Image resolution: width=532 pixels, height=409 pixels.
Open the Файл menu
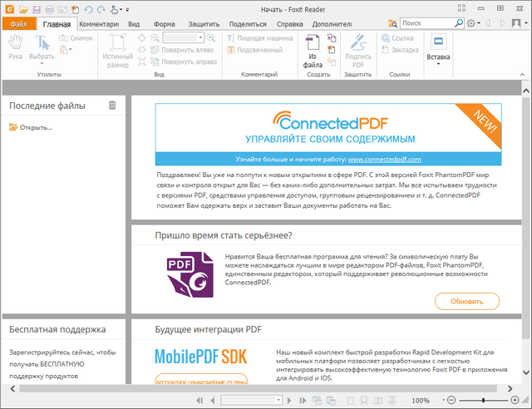coord(18,25)
